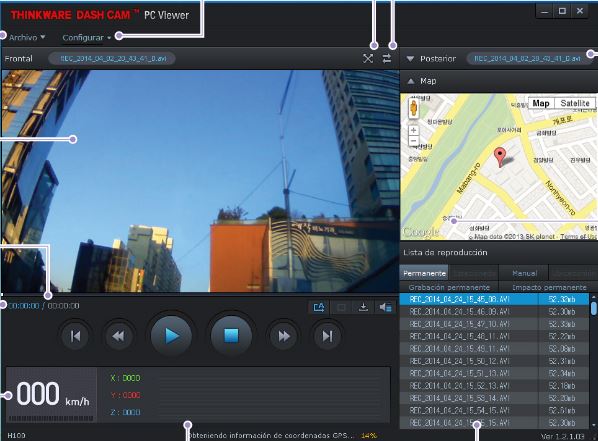Select file REC_2014_04_24_15_48_11.AVI
Viewport: 598px width, 441px height.
(x=494, y=336)
